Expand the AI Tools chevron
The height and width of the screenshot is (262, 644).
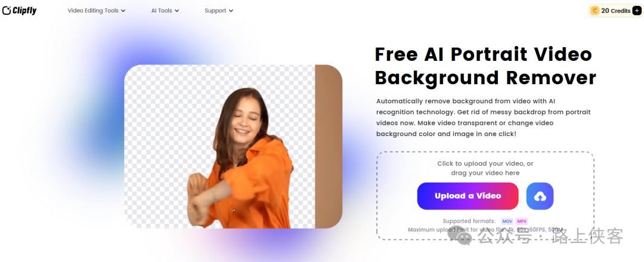(x=177, y=11)
